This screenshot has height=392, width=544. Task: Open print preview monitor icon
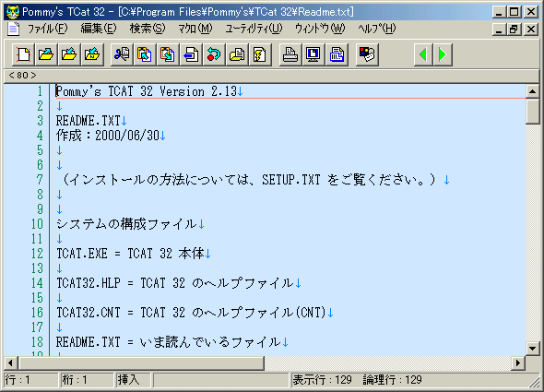coord(313,54)
